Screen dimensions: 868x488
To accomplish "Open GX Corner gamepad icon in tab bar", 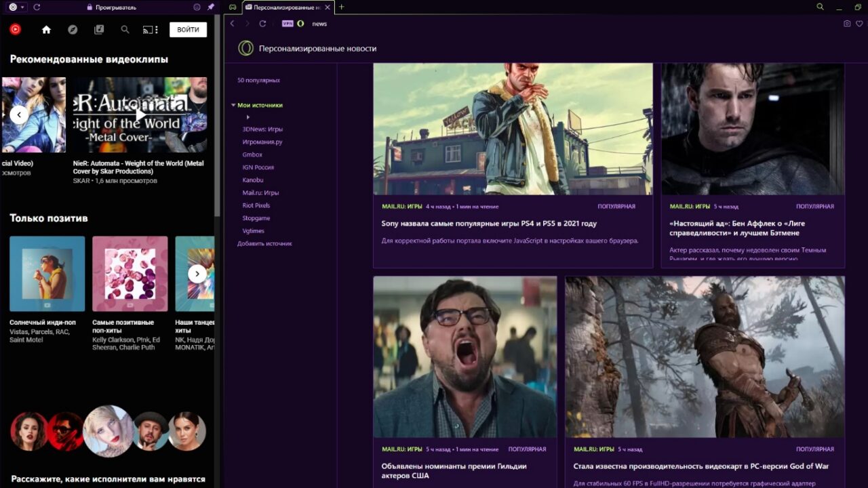I will click(x=233, y=7).
